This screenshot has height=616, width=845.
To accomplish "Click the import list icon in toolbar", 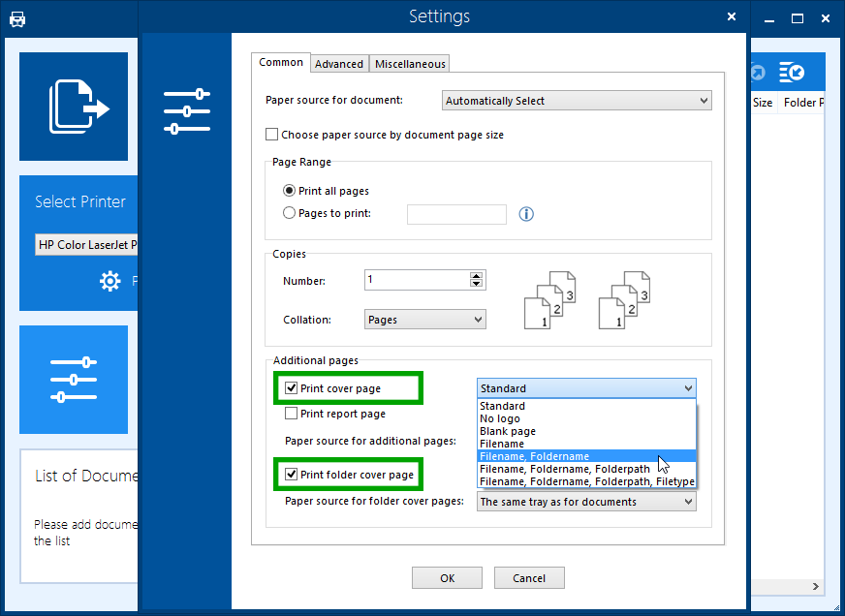I will [x=792, y=73].
